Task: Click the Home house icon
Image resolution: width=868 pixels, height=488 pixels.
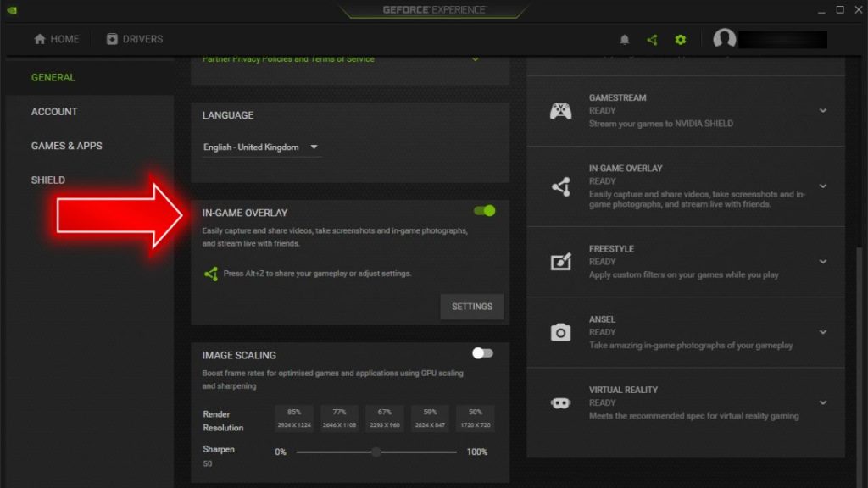Action: click(x=39, y=39)
